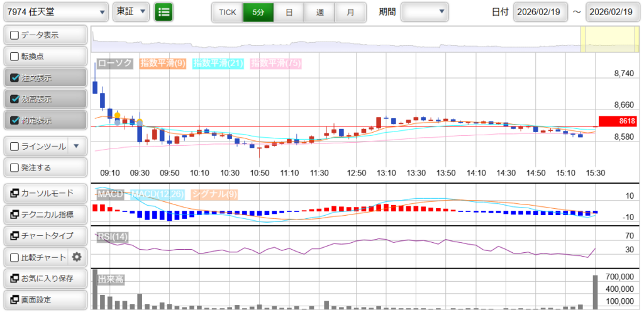This screenshot has height=312, width=644.
Task: Toggle the 転換点 checkbox
Action: tap(15, 57)
